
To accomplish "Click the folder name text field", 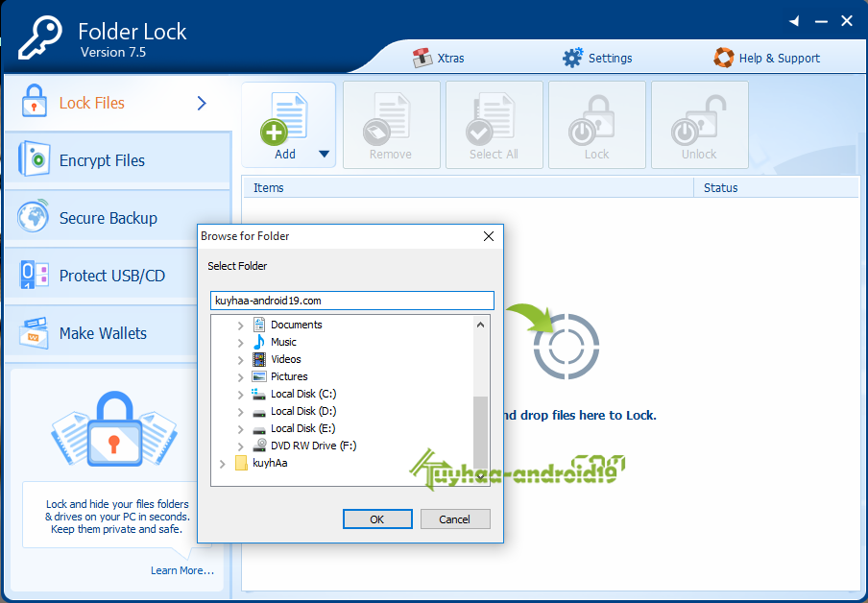I will pos(352,301).
